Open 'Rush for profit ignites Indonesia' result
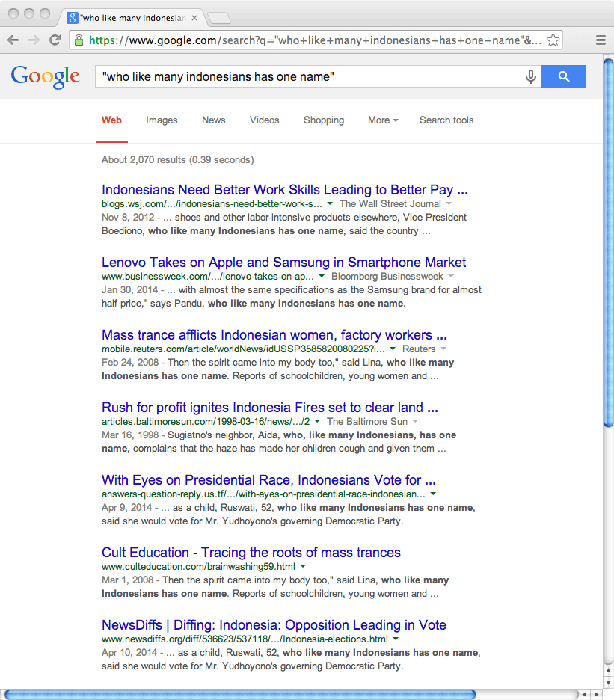Screen dimensions: 614x700 pos(270,407)
